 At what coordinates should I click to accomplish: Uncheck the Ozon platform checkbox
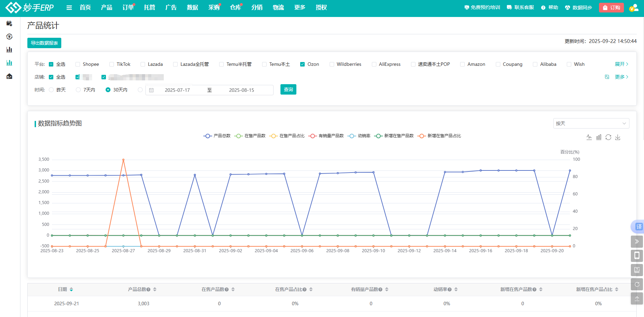[302, 64]
